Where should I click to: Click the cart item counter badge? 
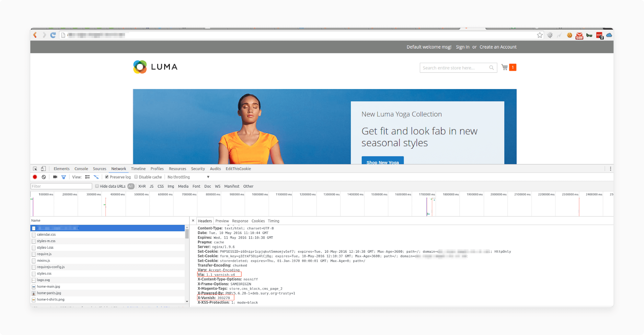[512, 67]
